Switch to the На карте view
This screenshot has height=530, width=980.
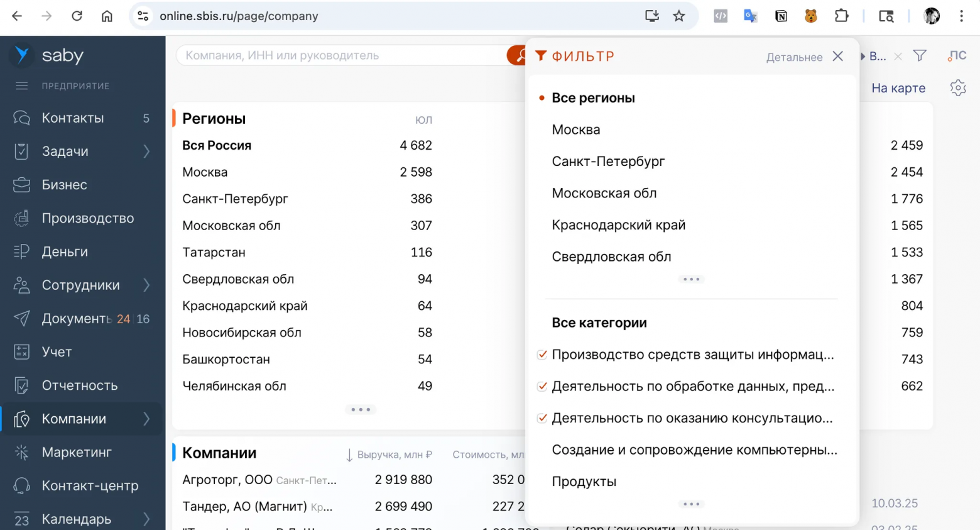coord(897,87)
